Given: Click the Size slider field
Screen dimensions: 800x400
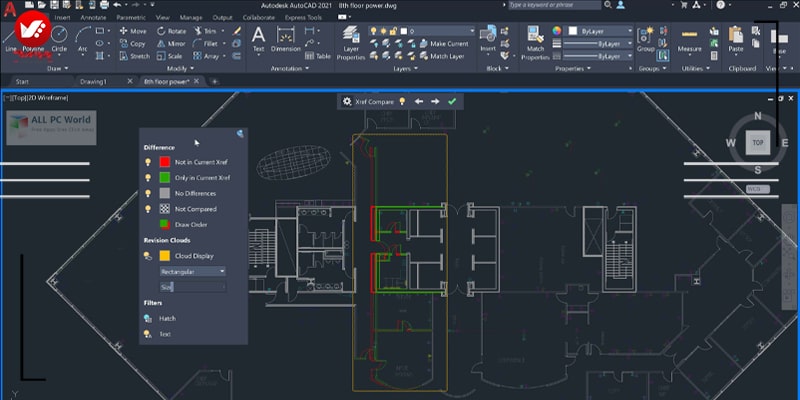Looking at the screenshot, I should click(193, 287).
